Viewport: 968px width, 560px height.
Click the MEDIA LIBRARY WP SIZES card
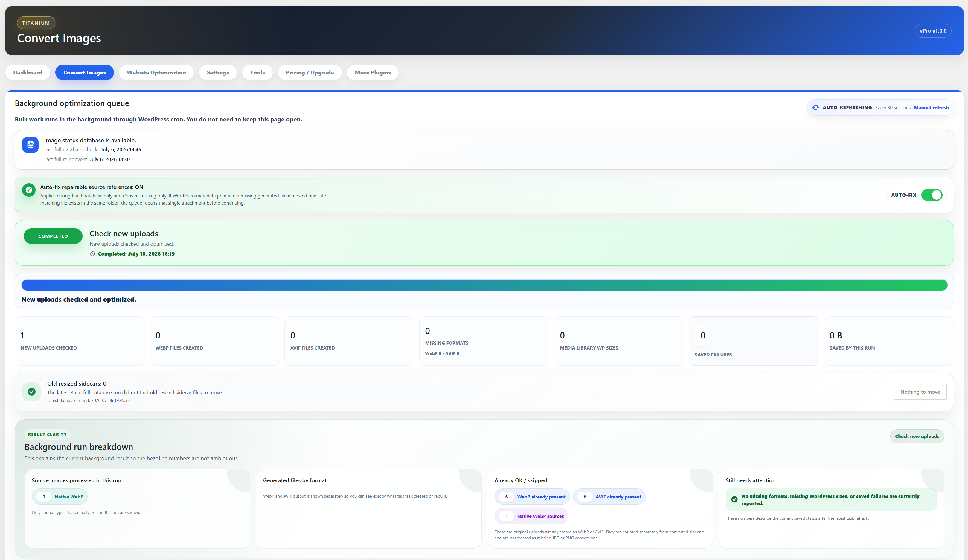[619, 341]
